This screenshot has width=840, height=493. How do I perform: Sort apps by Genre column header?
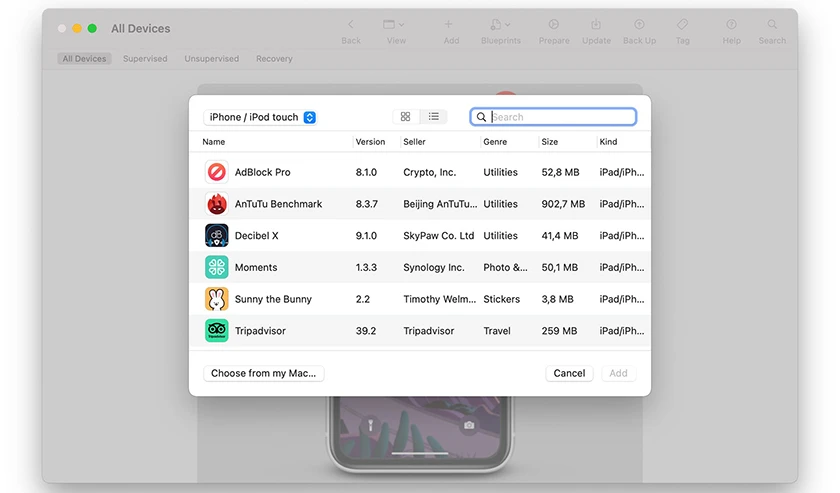[x=495, y=141]
